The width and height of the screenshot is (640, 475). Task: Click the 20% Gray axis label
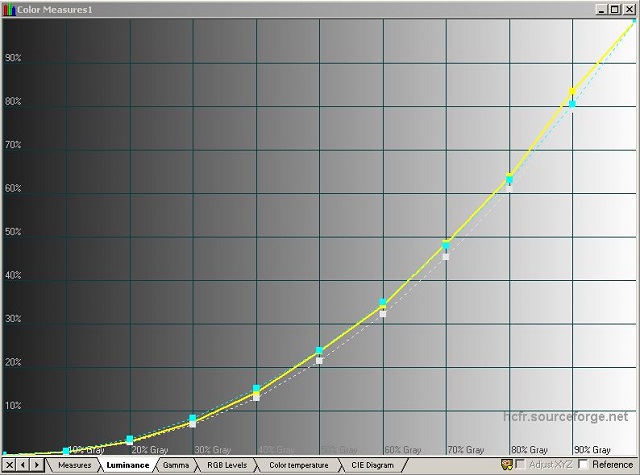pyautogui.click(x=150, y=450)
